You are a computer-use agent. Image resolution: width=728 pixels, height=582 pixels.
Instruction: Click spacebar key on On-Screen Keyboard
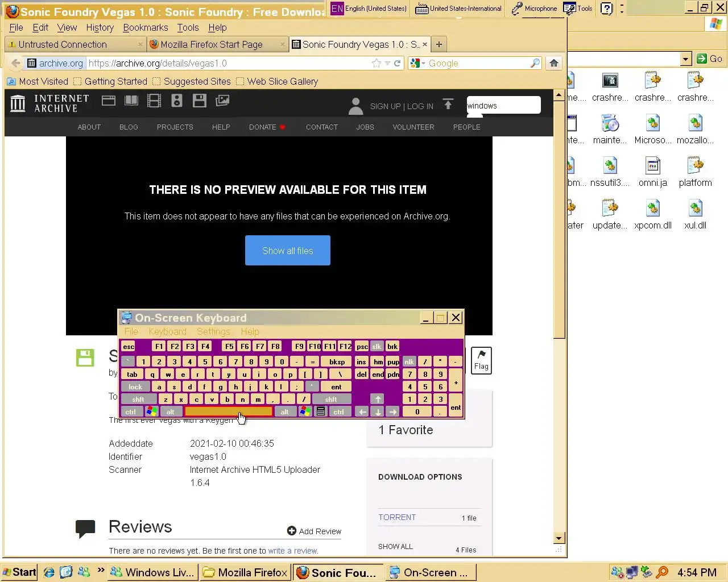pyautogui.click(x=228, y=412)
